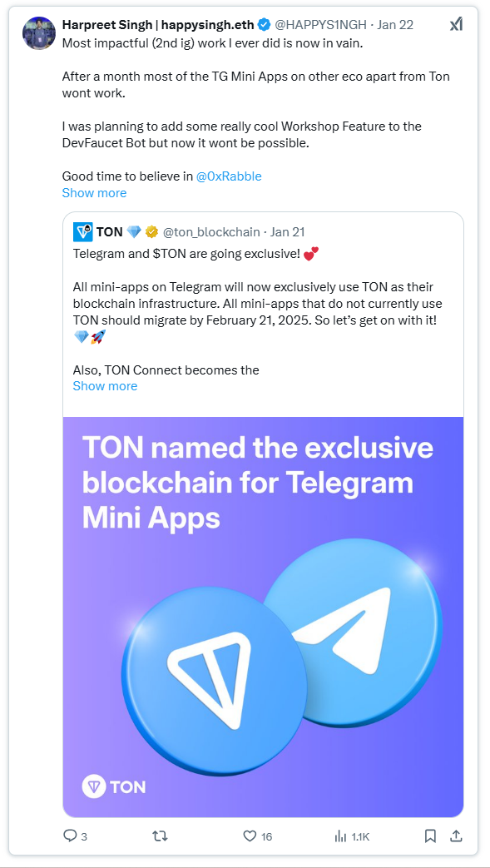Click the Harpreet Singh display name
Viewport: 490px width, 868px height.
pyautogui.click(x=158, y=25)
